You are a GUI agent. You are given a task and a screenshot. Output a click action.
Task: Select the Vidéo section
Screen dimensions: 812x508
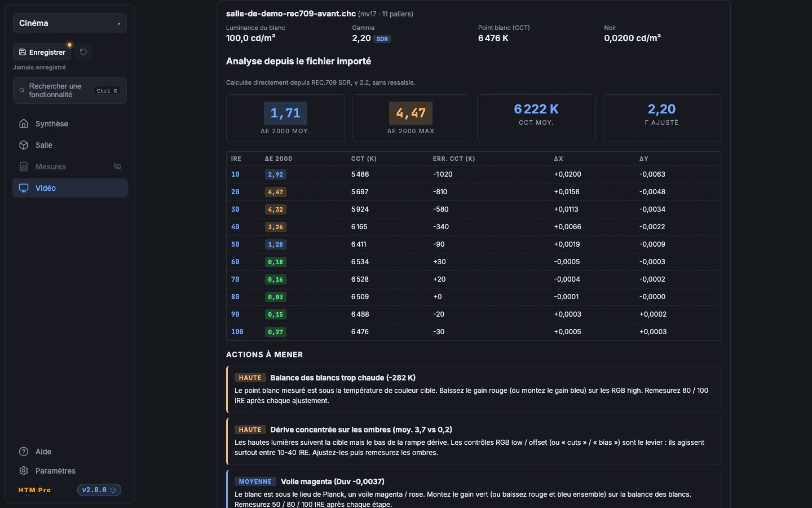click(70, 188)
